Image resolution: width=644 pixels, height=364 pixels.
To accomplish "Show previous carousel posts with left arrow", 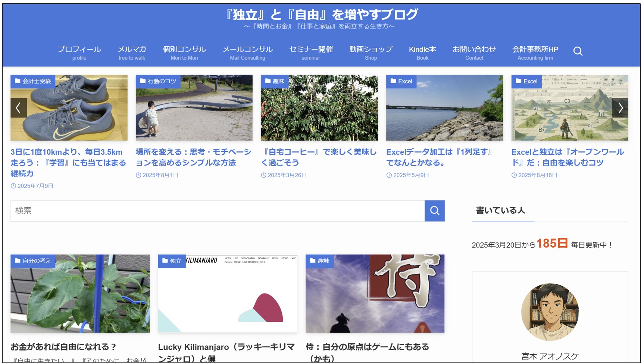I will (18, 108).
